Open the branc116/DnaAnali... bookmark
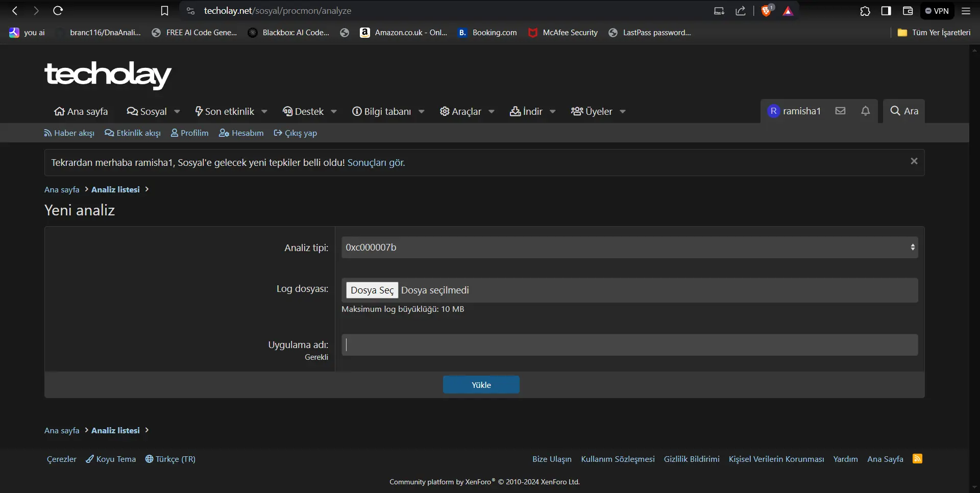This screenshot has height=493, width=980. (x=99, y=33)
